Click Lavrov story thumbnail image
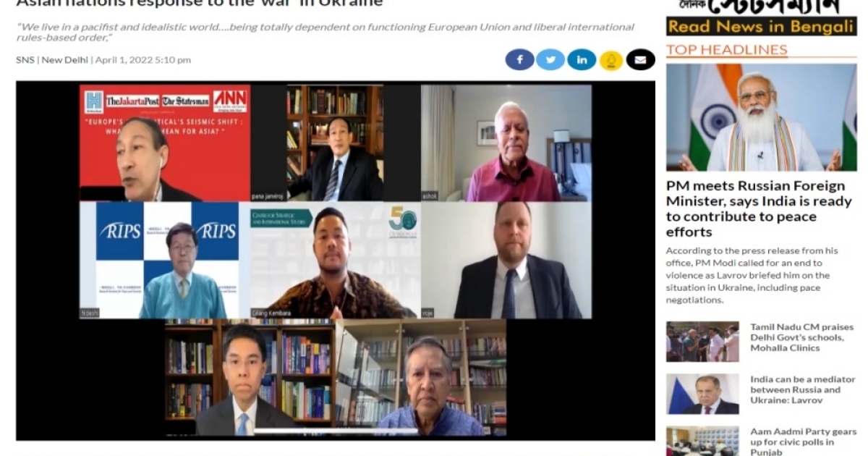This screenshot has height=456, width=868. [x=702, y=394]
